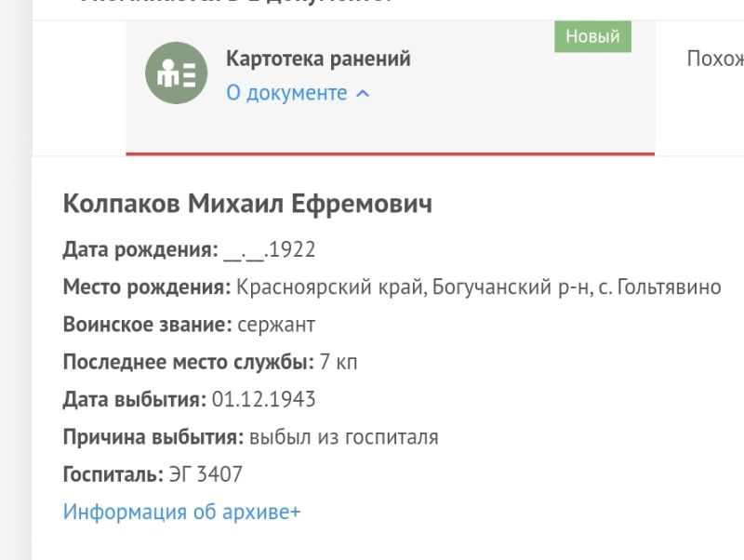Click the birthplace value Красноярский край
Image resolution: width=744 pixels, height=560 pixels.
click(x=318, y=287)
